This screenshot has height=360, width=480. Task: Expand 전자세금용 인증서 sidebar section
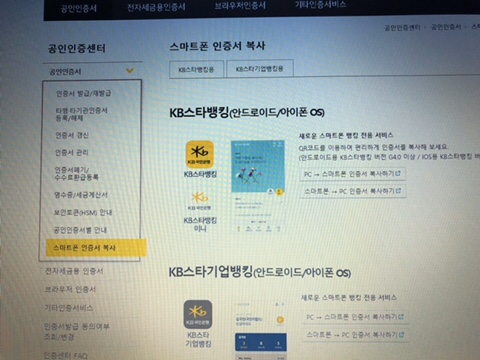coord(74,271)
